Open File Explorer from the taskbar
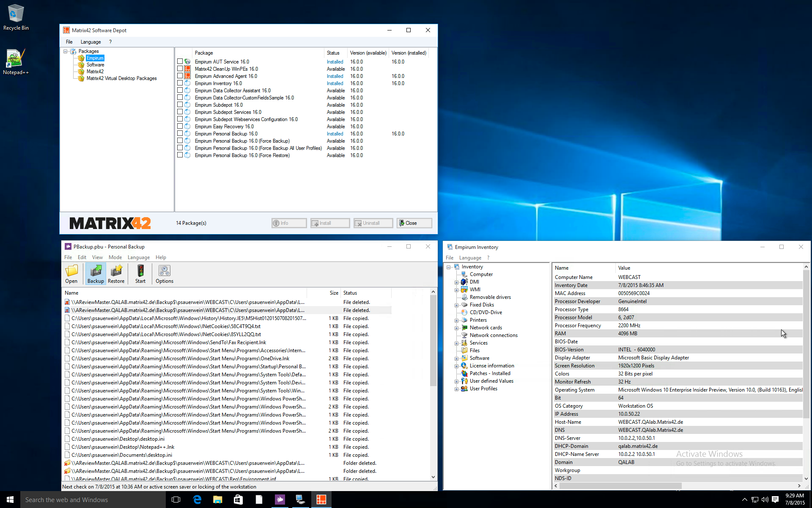Viewport: 812px width, 508px height. tap(218, 500)
